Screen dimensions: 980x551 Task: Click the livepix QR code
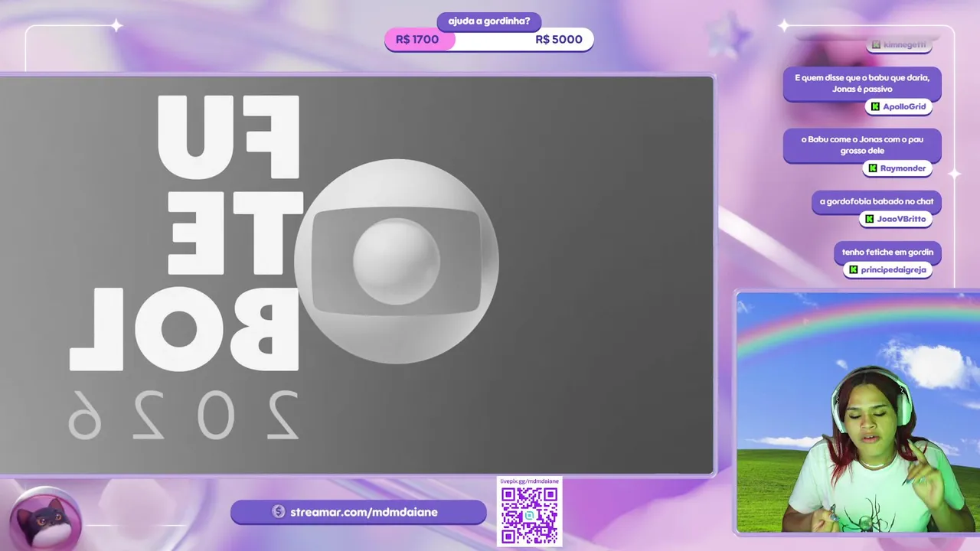pos(530,516)
